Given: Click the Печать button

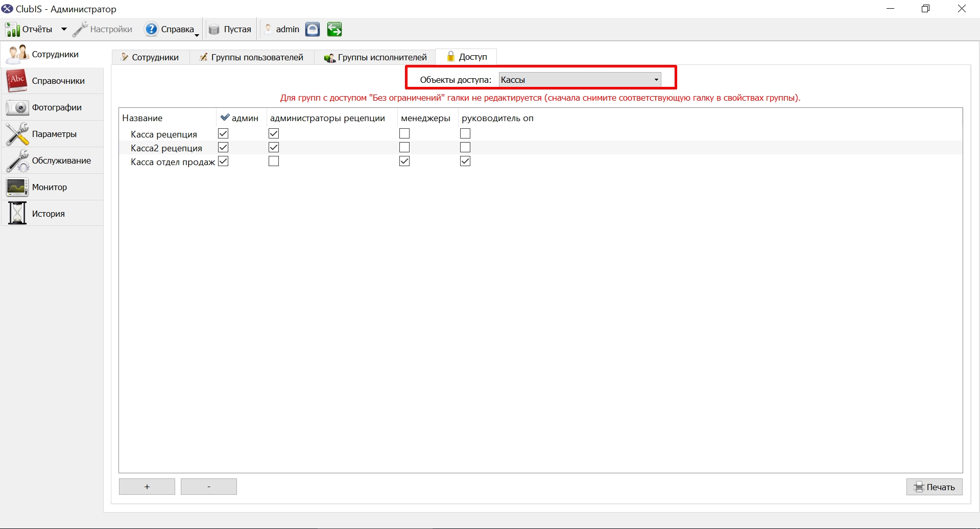Looking at the screenshot, I should (934, 487).
